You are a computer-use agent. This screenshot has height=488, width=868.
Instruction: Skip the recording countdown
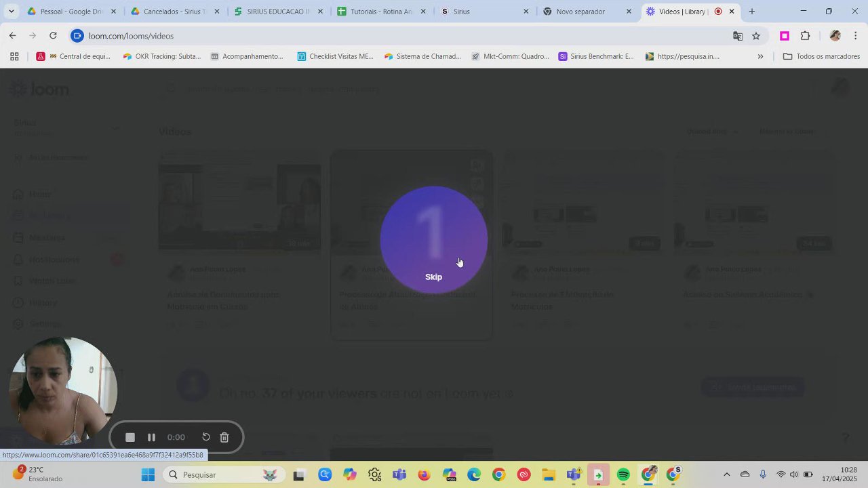(433, 277)
